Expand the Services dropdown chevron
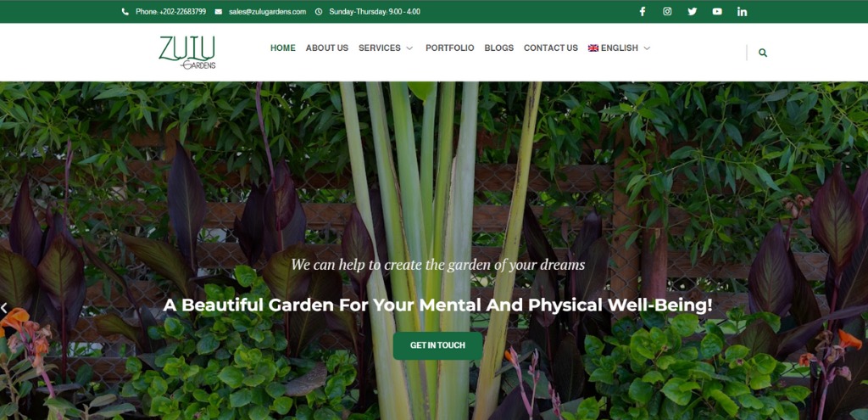Screen dimensions: 868x420 [x=409, y=48]
